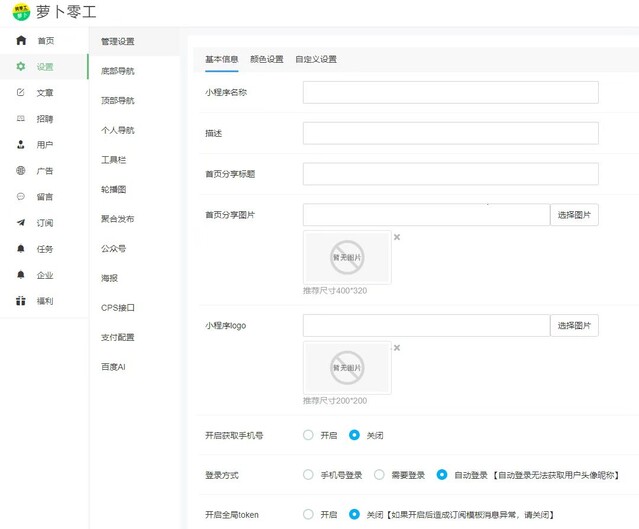Remove the 首页分享图片 placeholder image

(x=397, y=237)
